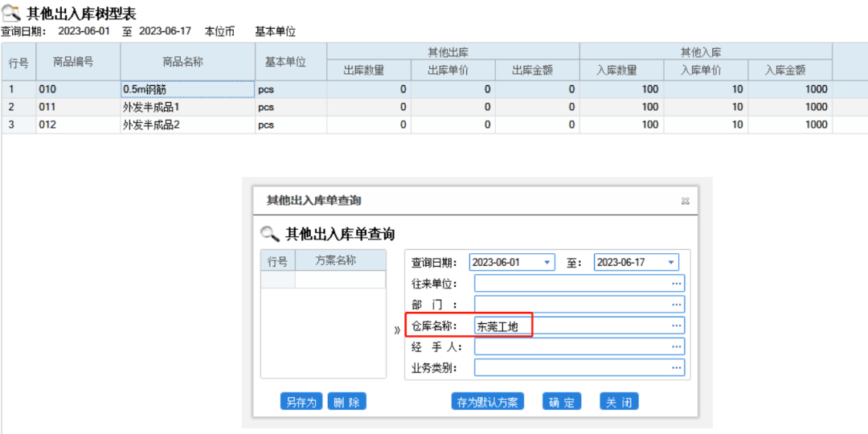This screenshot has width=868, height=434.
Task: Click the double-arrow collapse icon beside scheme list
Action: pos(396,330)
